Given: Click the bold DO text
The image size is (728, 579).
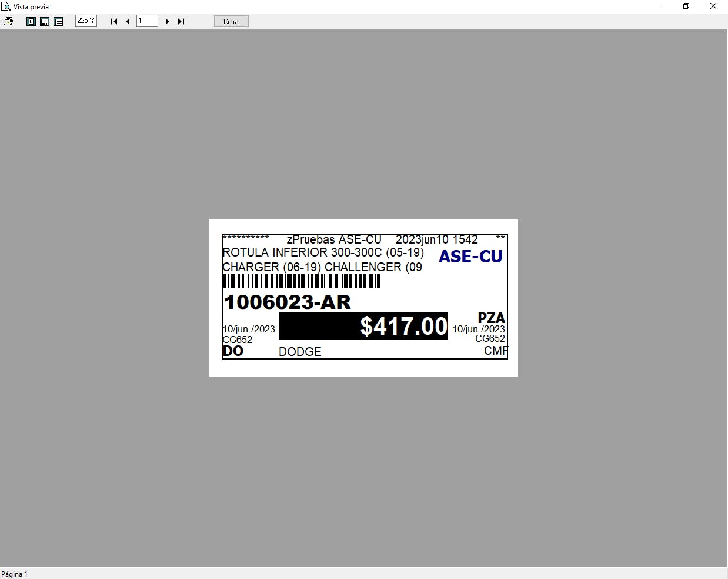Looking at the screenshot, I should point(233,351).
